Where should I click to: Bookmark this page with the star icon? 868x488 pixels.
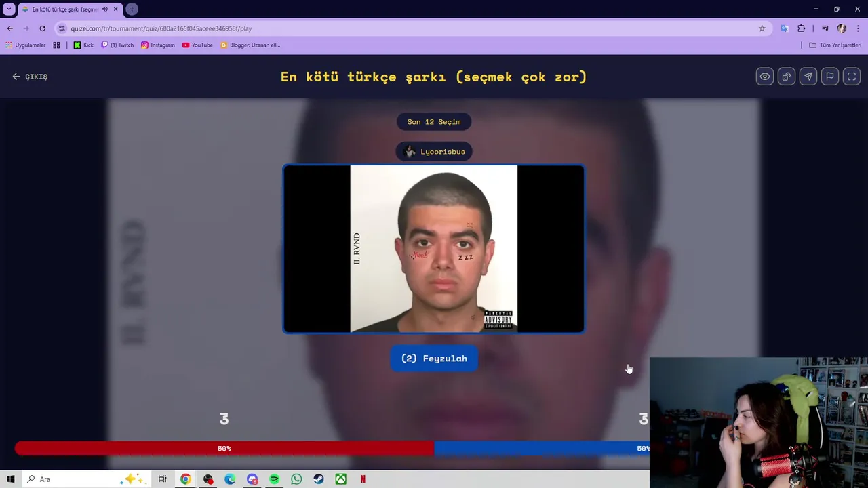pyautogui.click(x=762, y=28)
